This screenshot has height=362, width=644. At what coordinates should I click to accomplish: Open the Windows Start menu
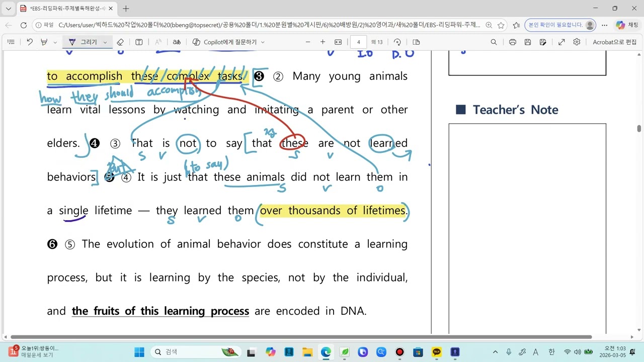(139, 352)
